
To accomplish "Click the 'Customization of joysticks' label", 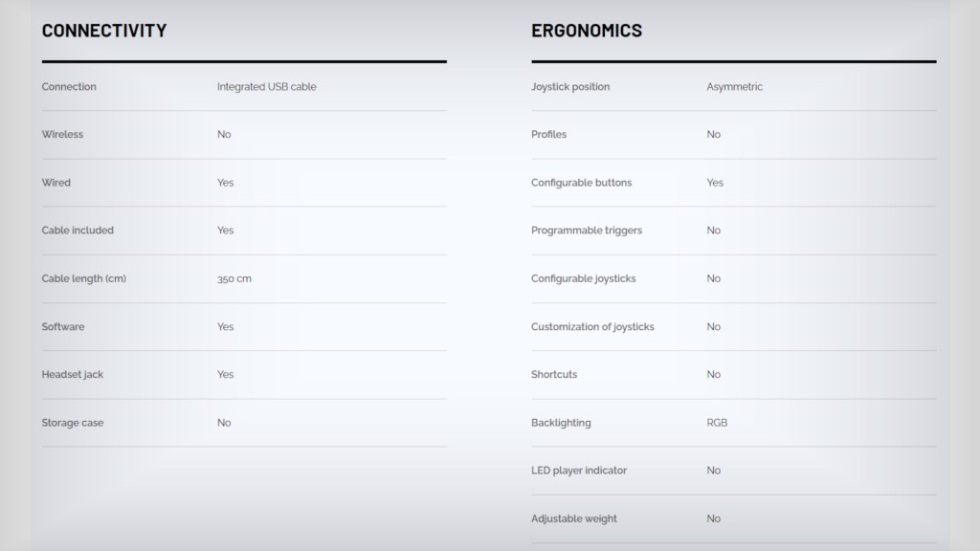I will (x=592, y=327).
